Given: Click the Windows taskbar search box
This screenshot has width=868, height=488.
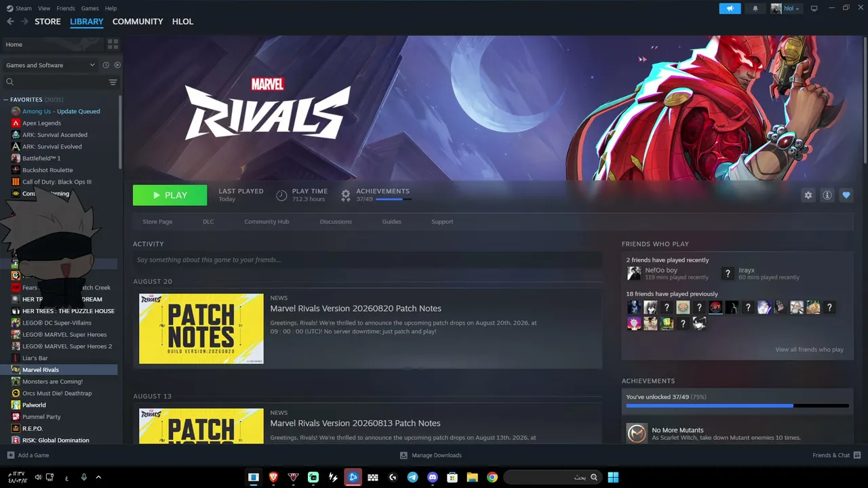Looking at the screenshot, I should click(x=553, y=477).
